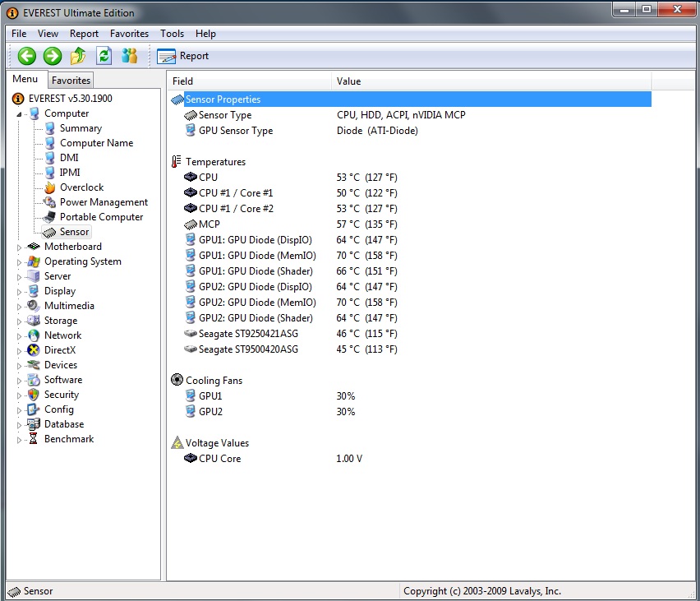Click the Storage drives icon

point(34,321)
